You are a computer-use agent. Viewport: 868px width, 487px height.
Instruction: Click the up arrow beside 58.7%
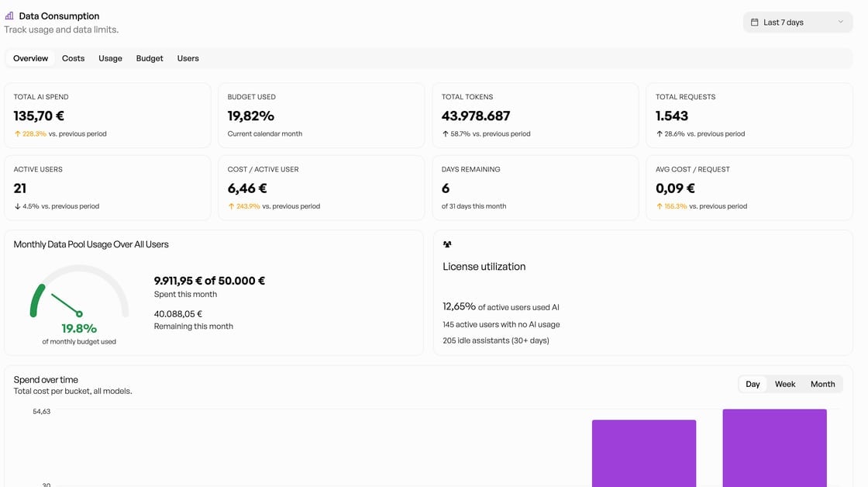[445, 133]
